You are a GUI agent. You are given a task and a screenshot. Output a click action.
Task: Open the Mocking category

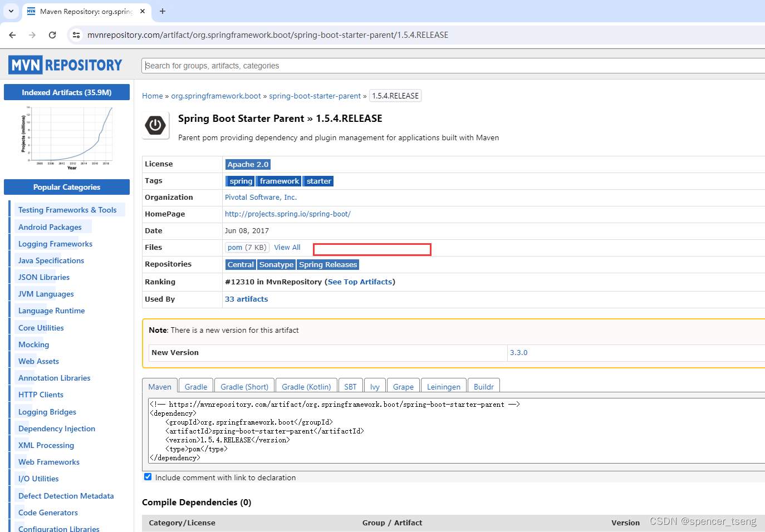[x=34, y=344]
